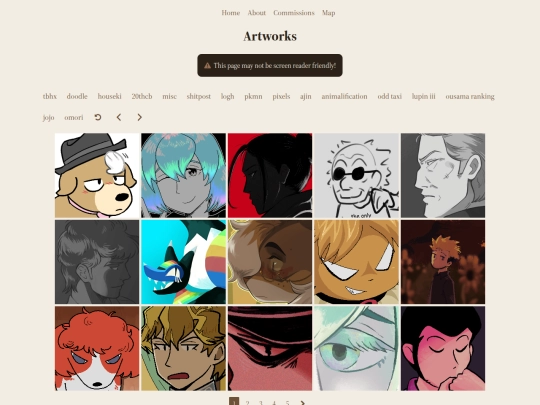Image resolution: width=540 pixels, height=405 pixels.
Task: Open the dog in fedora thumbnail
Action: click(97, 176)
